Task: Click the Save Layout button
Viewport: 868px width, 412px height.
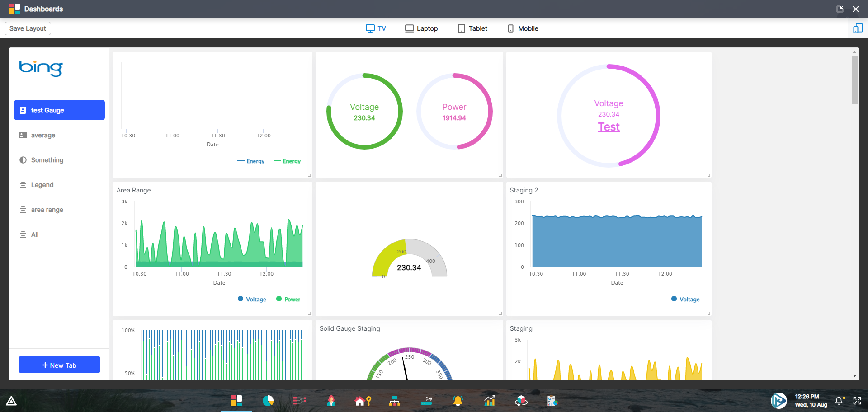Action: pyautogui.click(x=27, y=28)
